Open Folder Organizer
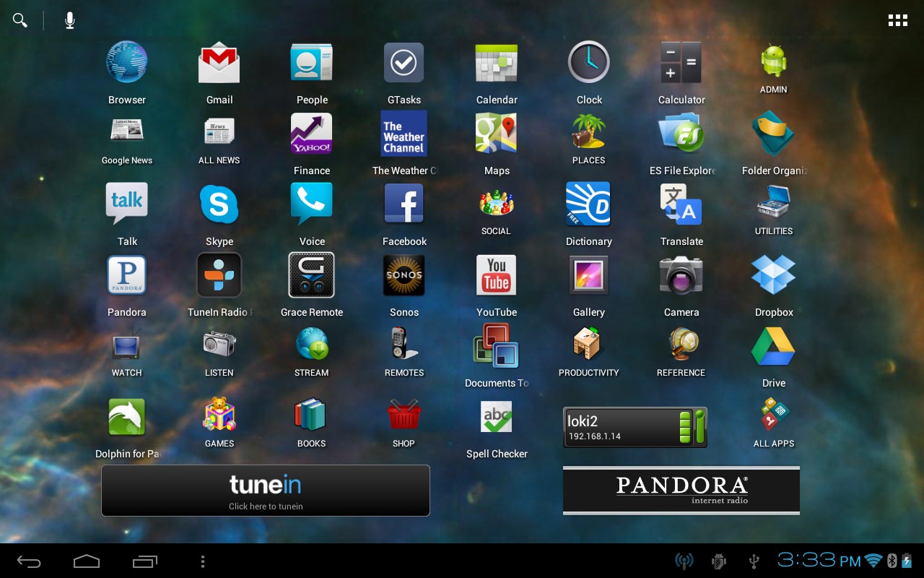Screen dimensions: 924x578 pos(773,133)
